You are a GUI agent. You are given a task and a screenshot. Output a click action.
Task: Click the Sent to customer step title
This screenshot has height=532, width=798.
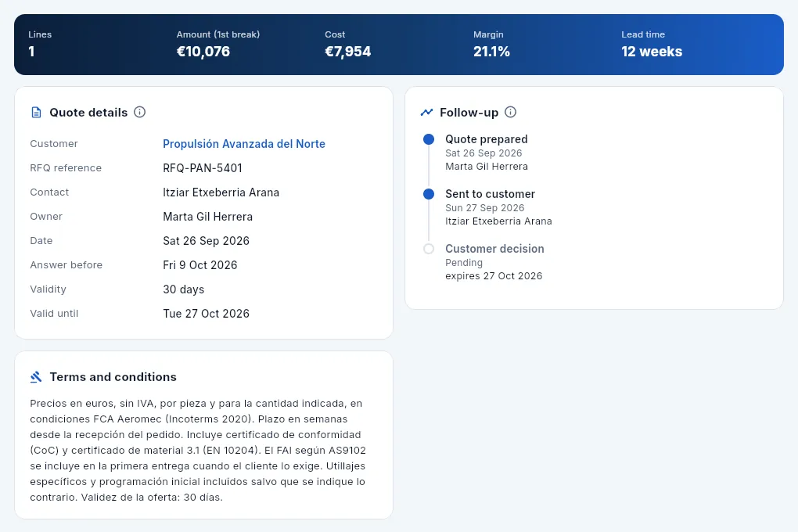point(490,194)
